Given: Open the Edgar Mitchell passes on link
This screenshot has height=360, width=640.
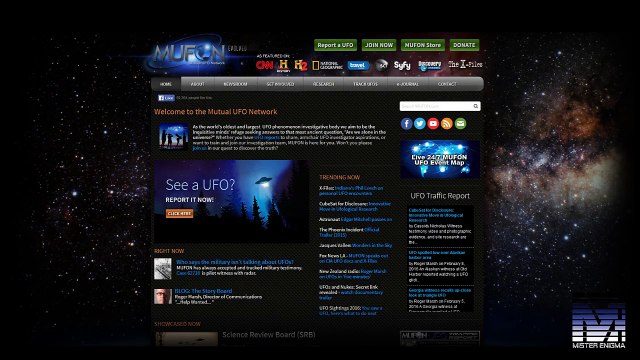Looking at the screenshot, I should click(x=366, y=219).
